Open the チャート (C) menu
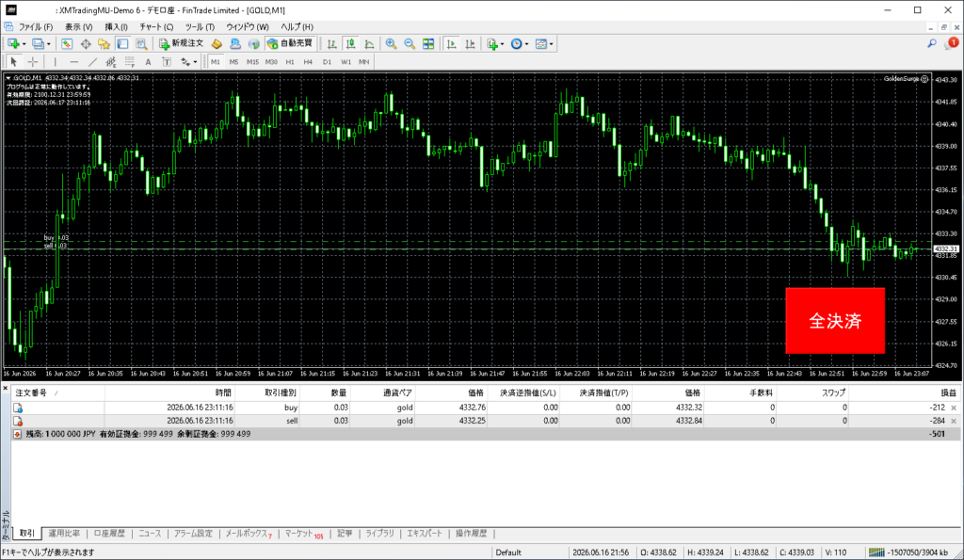Viewport: 964px width, 560px height. click(156, 27)
